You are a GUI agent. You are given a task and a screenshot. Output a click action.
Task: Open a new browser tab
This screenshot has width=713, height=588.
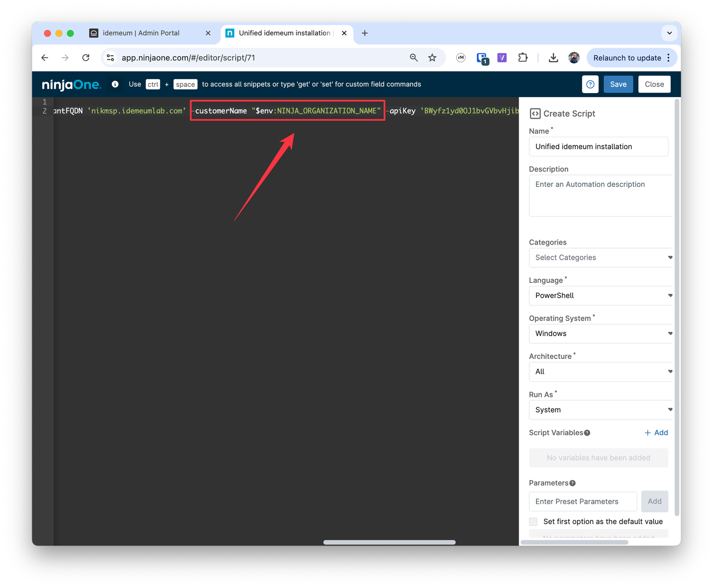[365, 33]
